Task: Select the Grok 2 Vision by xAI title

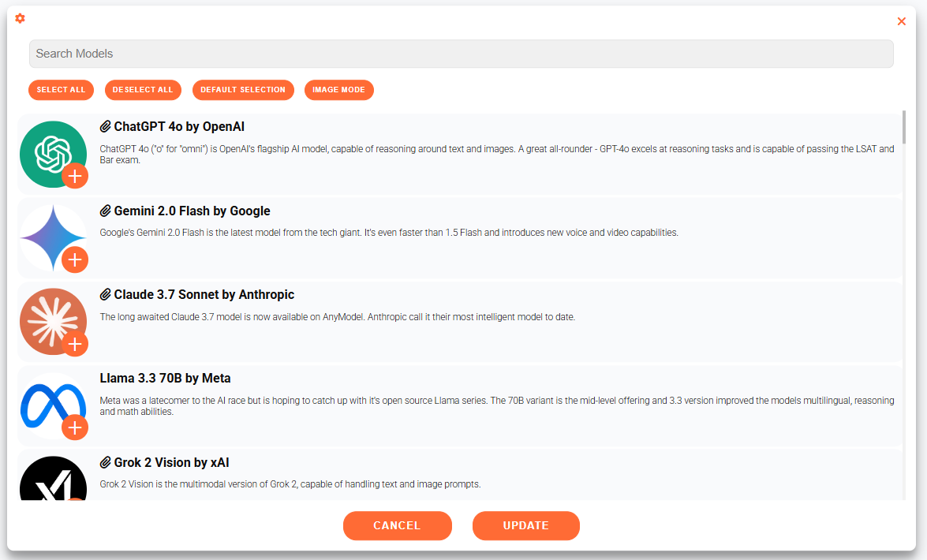Action: point(171,462)
